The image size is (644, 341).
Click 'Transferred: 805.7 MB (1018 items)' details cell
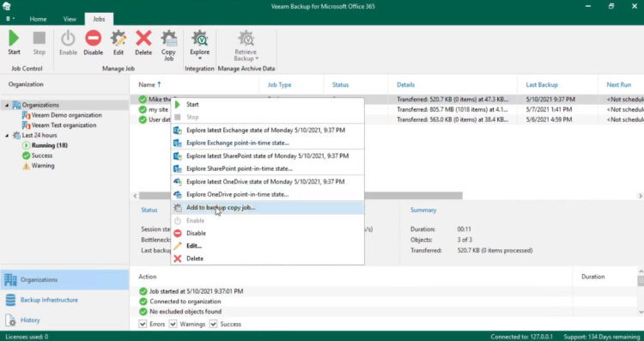click(453, 110)
